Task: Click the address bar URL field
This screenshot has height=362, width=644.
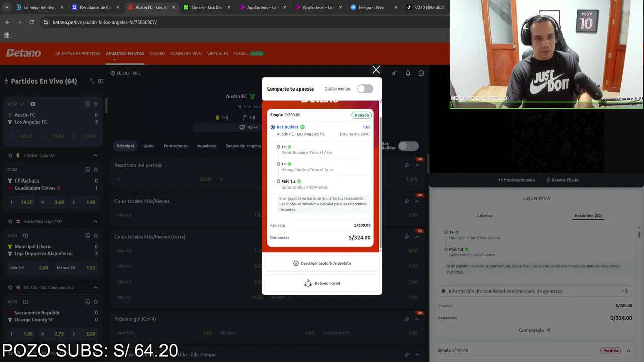Action: pyautogui.click(x=242, y=22)
